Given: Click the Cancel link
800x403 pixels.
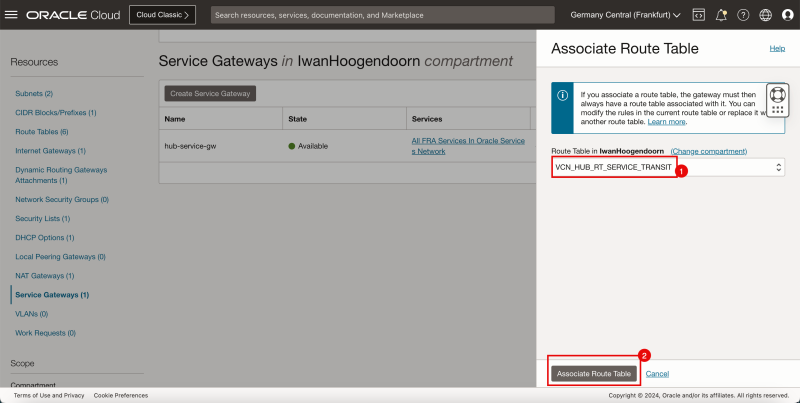Looking at the screenshot, I should point(657,373).
